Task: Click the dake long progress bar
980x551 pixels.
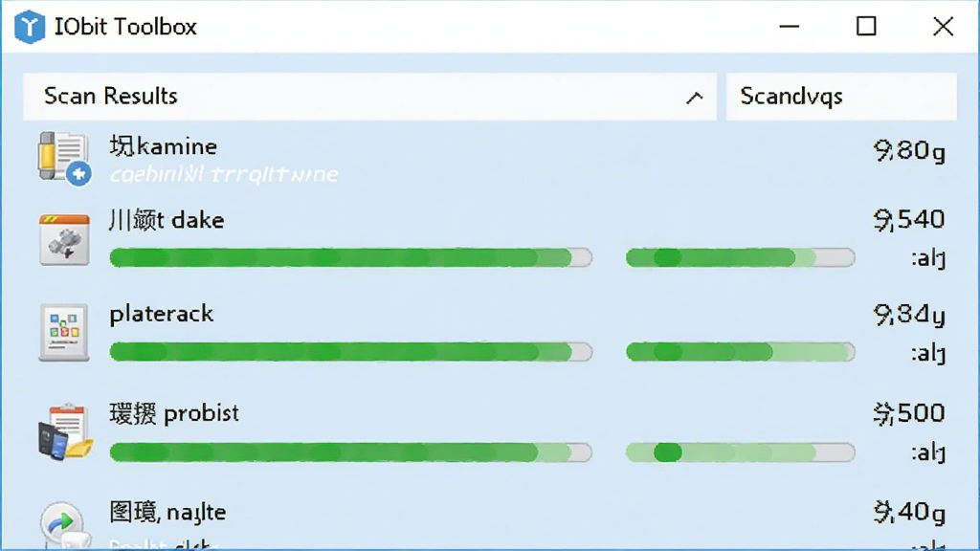Action: 350,257
